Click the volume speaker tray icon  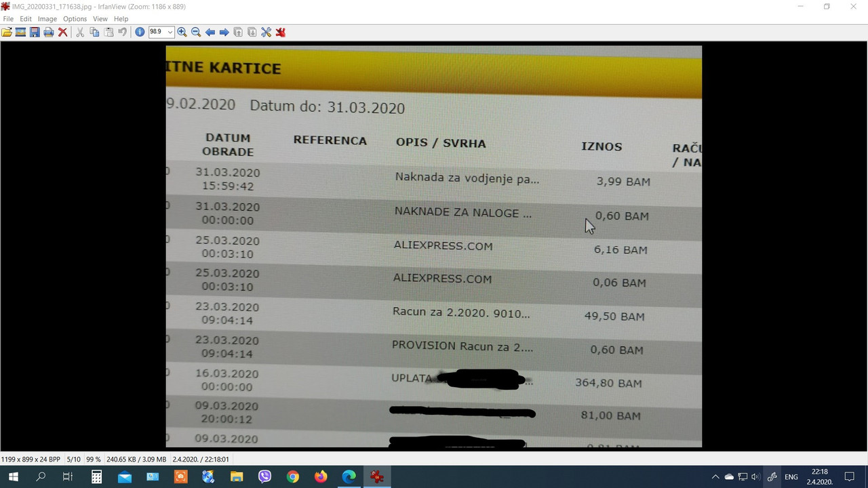coord(755,477)
